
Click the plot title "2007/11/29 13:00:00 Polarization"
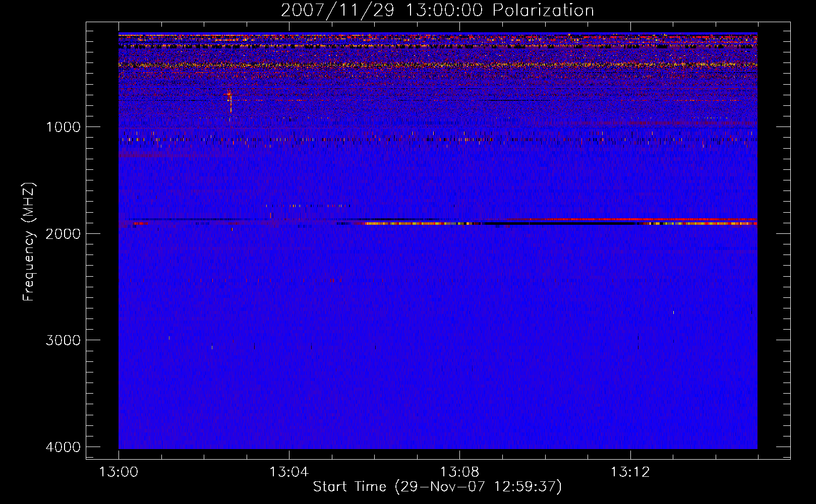coord(437,11)
